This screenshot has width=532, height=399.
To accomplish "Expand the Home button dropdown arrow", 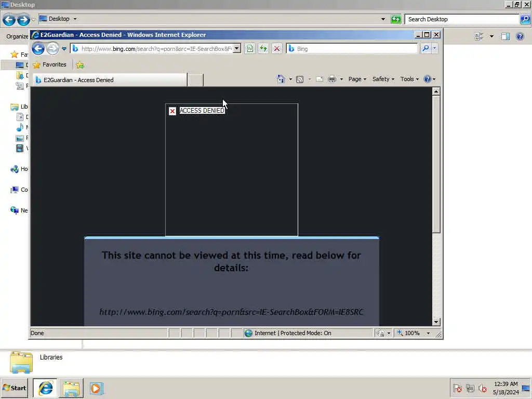I will (x=290, y=79).
